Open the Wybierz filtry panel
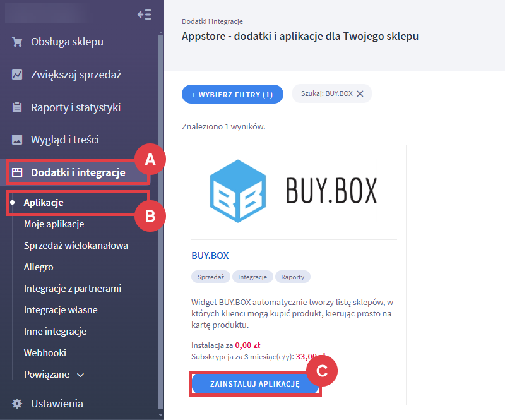Viewport: 505px width, 420px height. point(232,95)
